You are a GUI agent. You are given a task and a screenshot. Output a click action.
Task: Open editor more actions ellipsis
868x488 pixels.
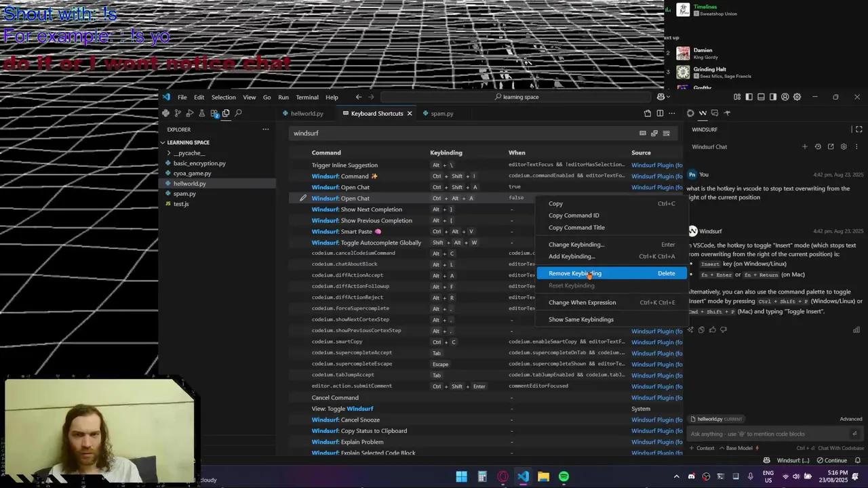(672, 113)
